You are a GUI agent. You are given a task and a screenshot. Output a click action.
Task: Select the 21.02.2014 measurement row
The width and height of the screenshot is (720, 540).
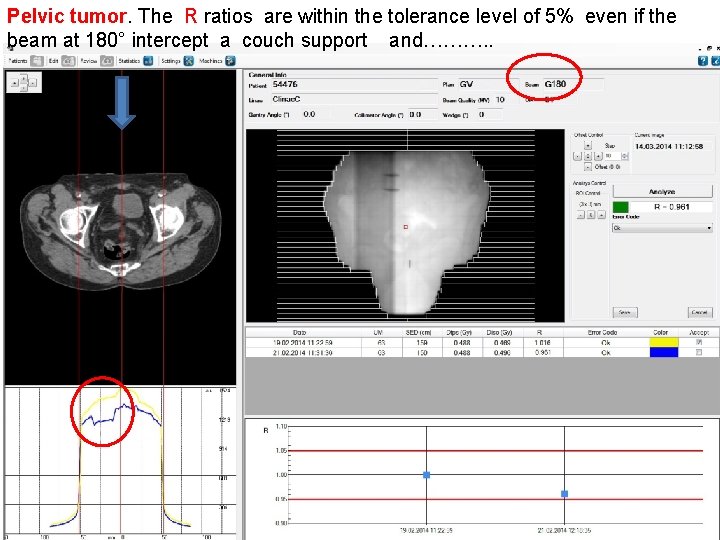[x=482, y=353]
